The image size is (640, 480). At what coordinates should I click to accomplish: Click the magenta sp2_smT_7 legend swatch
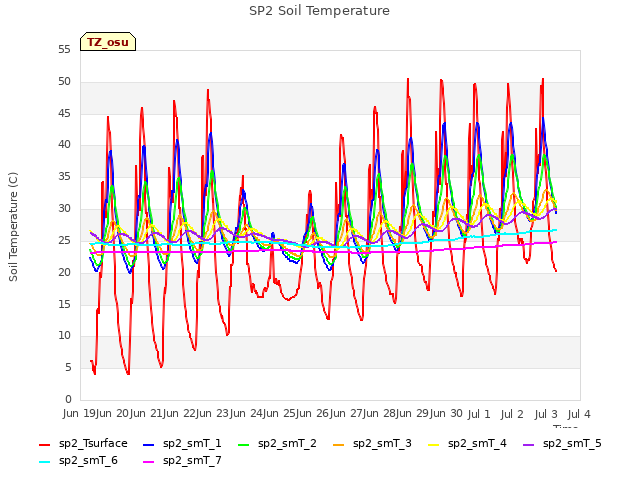[x=149, y=462]
